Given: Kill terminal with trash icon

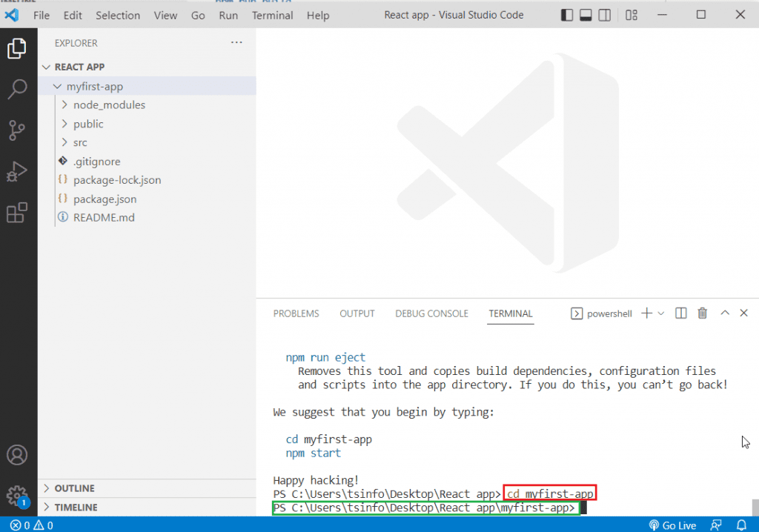Looking at the screenshot, I should tap(703, 313).
